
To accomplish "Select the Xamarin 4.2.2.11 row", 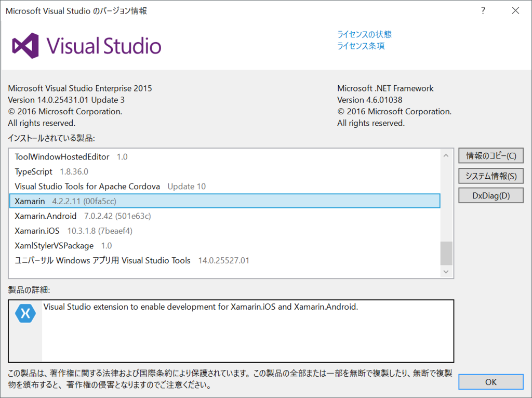I will [x=225, y=201].
